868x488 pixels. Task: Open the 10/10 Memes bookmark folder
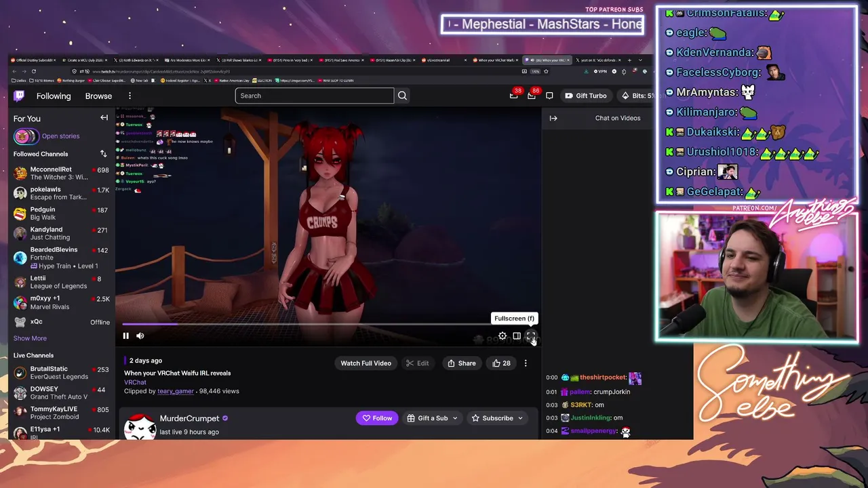click(41, 81)
